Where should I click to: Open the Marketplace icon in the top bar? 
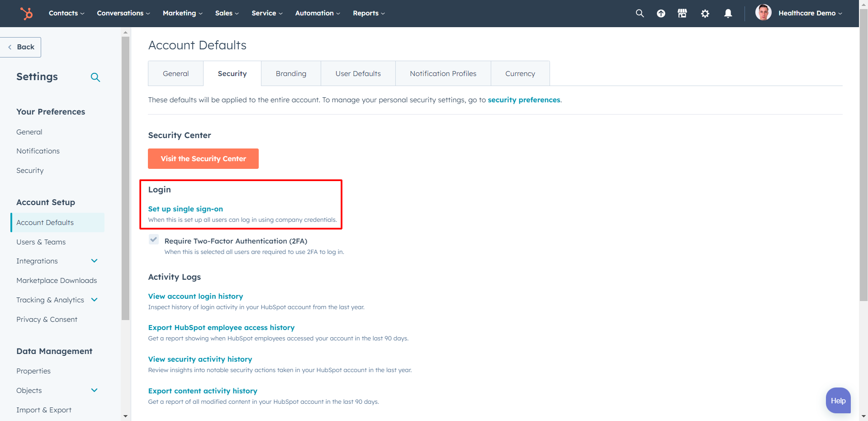click(x=682, y=13)
